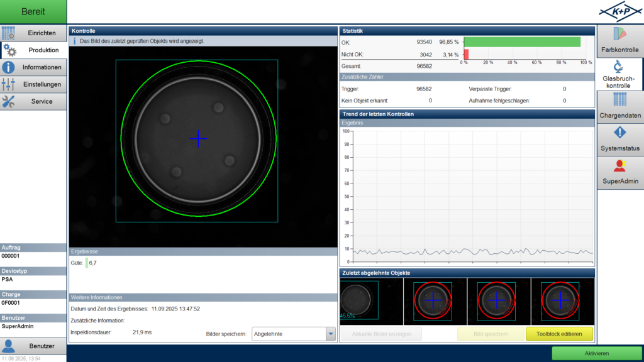Click the Produktion gears icon
The height and width of the screenshot is (362, 644).
[x=9, y=50]
